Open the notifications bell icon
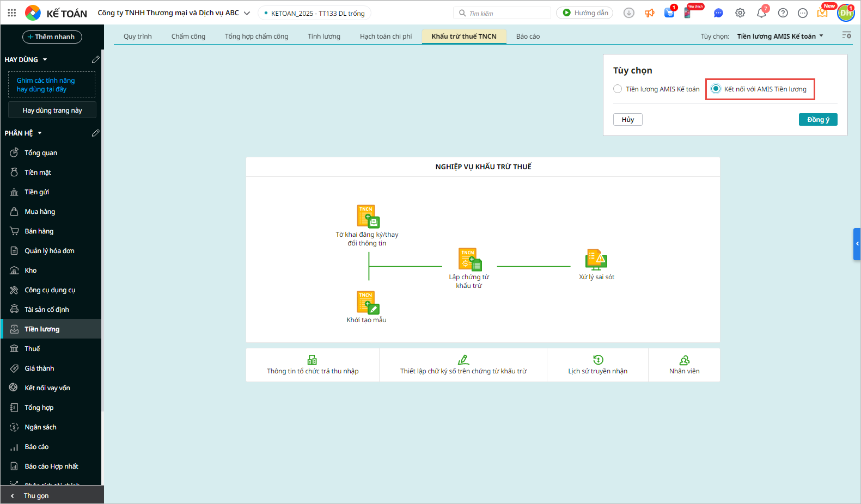861x504 pixels. (x=761, y=13)
